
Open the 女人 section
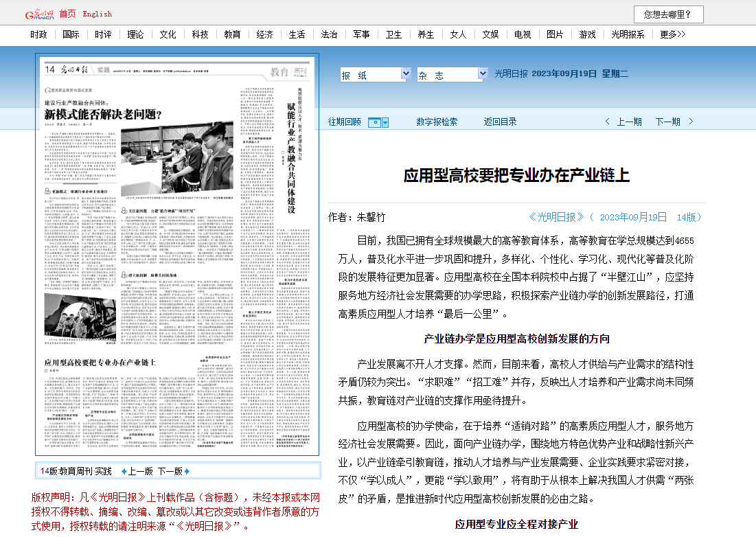point(458,34)
